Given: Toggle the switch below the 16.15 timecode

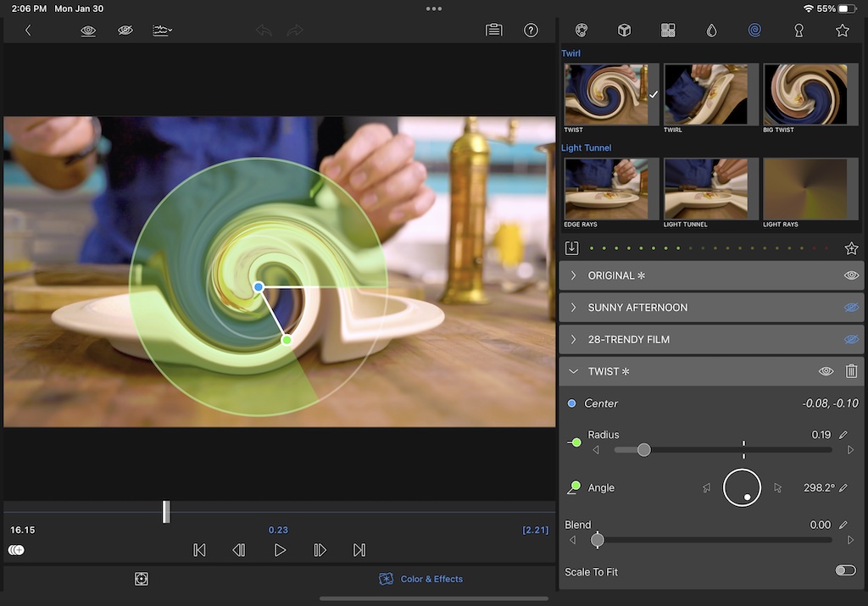Looking at the screenshot, I should (x=17, y=550).
